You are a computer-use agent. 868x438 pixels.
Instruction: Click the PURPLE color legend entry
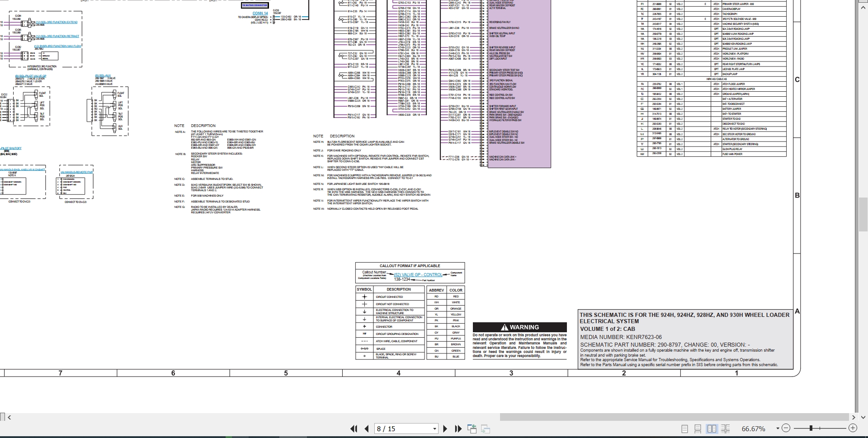pyautogui.click(x=456, y=339)
